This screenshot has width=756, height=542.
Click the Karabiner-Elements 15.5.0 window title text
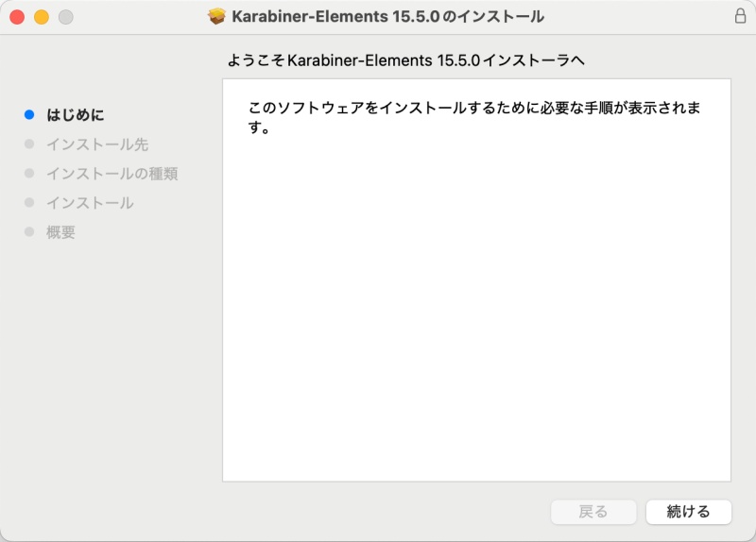click(387, 17)
